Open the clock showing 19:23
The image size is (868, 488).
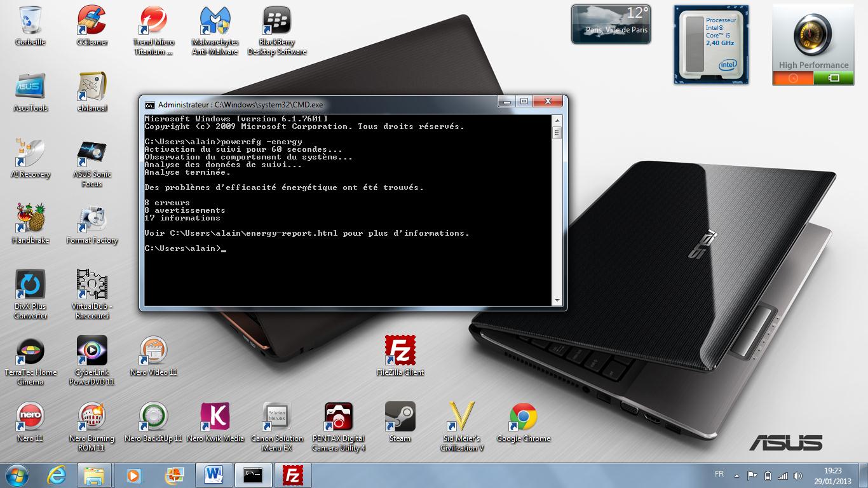click(833, 475)
